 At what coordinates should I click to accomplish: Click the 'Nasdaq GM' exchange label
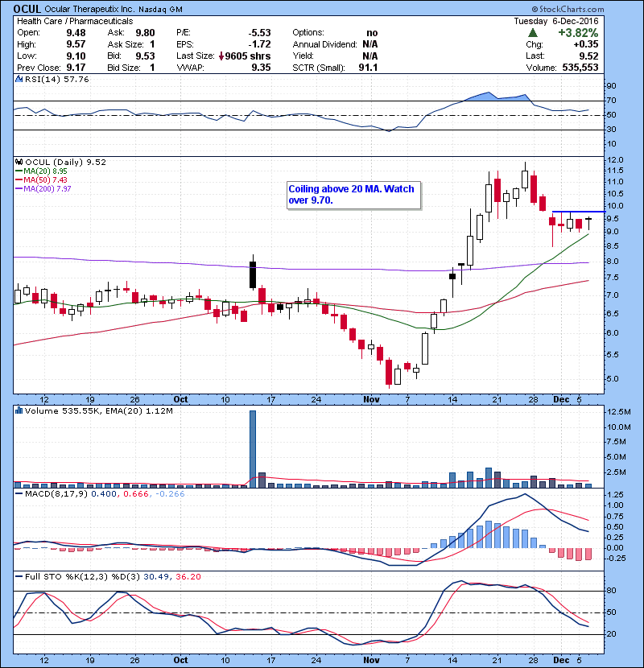click(161, 9)
